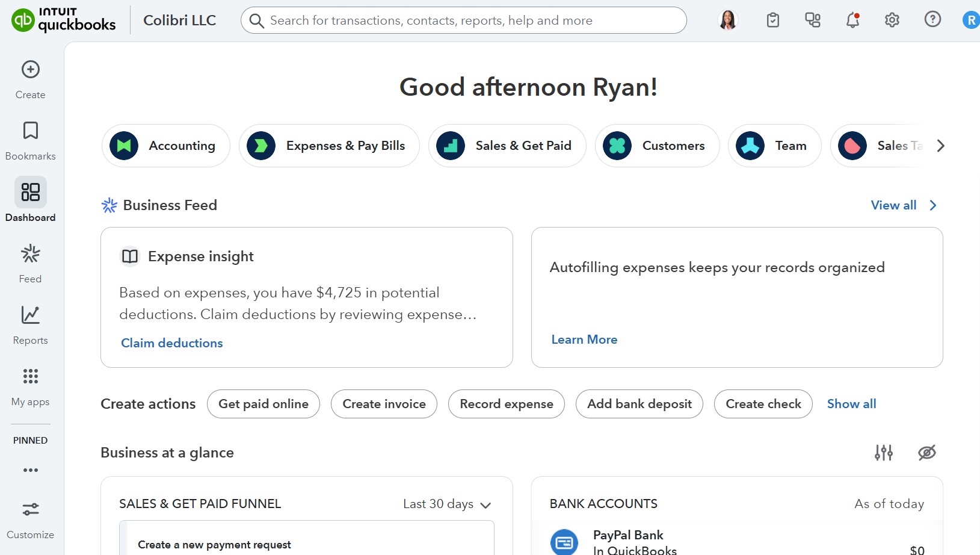Click the Claim deductions link
Image resolution: width=980 pixels, height=555 pixels.
pyautogui.click(x=172, y=343)
